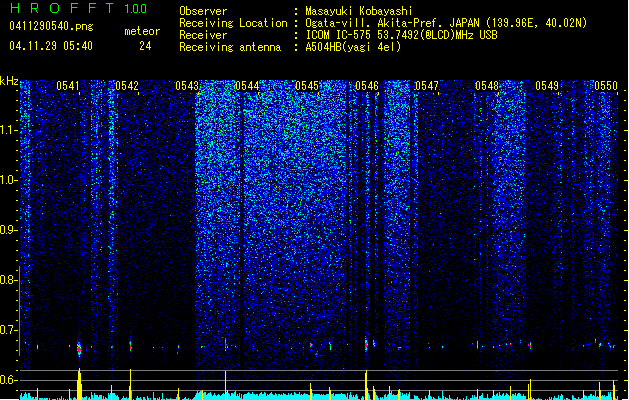This screenshot has height=400, width=629.
Task: Click the red meteor echo at 0546
Action: (x=366, y=345)
